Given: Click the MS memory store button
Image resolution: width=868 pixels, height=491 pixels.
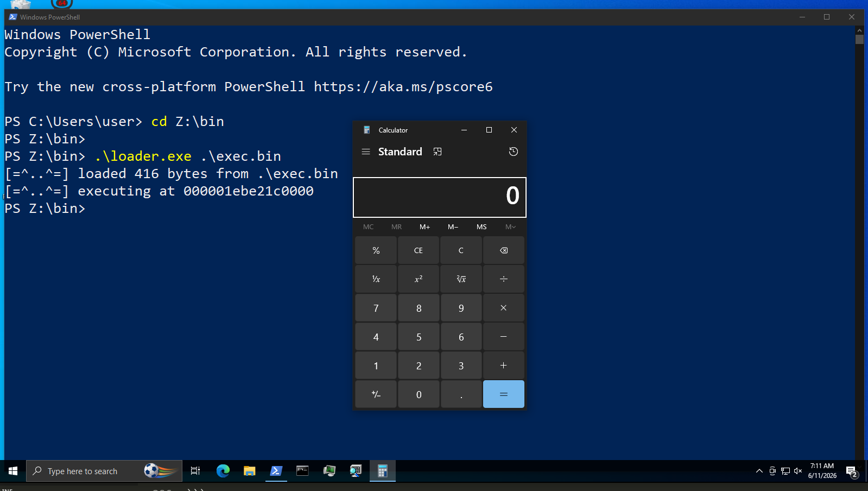Looking at the screenshot, I should coord(481,227).
